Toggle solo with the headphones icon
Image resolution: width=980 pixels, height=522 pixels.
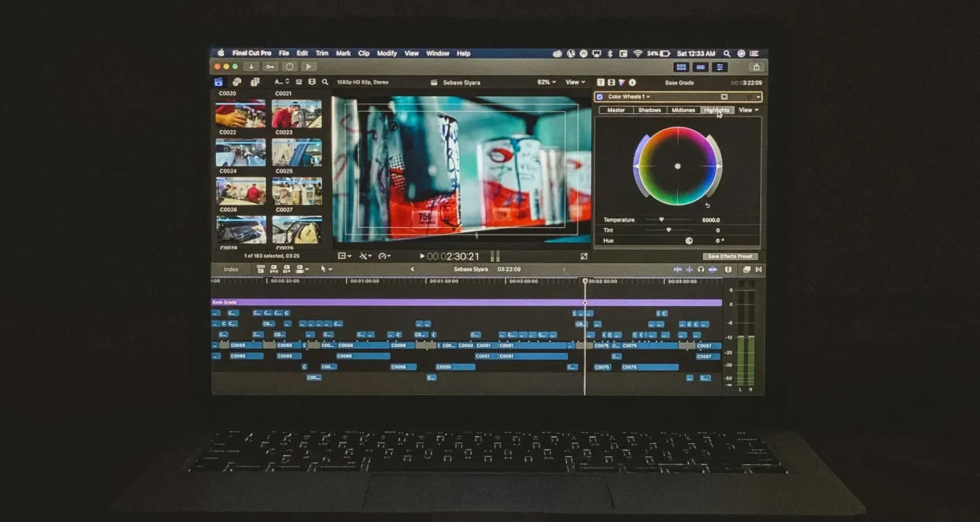(x=700, y=269)
